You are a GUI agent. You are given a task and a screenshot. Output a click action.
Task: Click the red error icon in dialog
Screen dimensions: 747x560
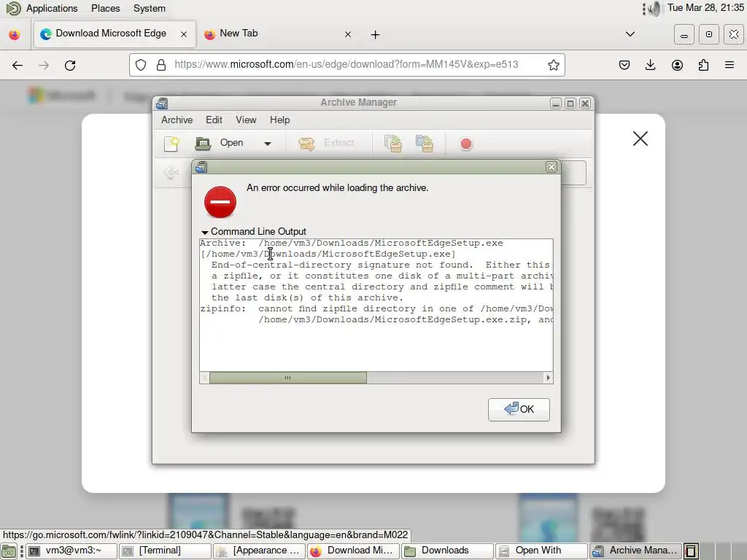click(220, 202)
